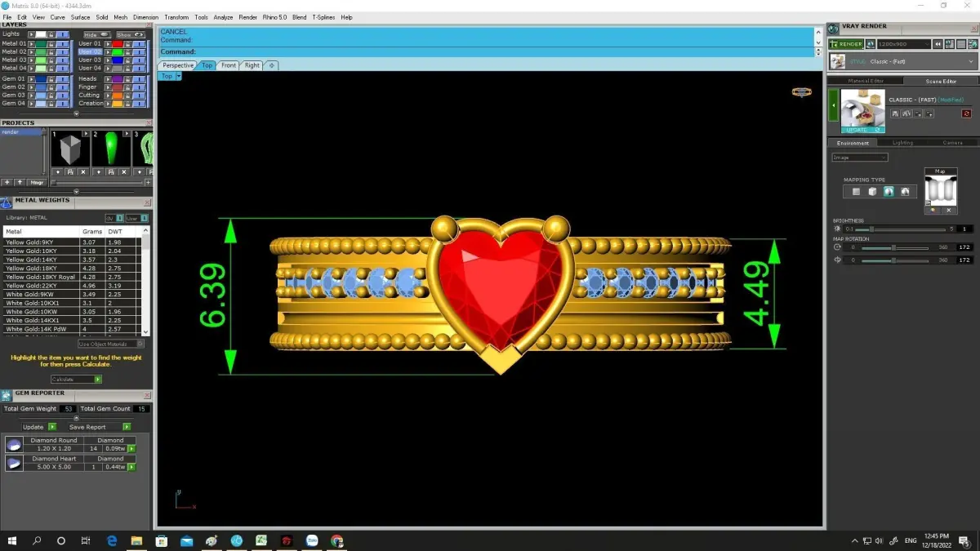Click project thumbnail 1 box model
Screen dimensions: 980x551
pyautogui.click(x=69, y=149)
